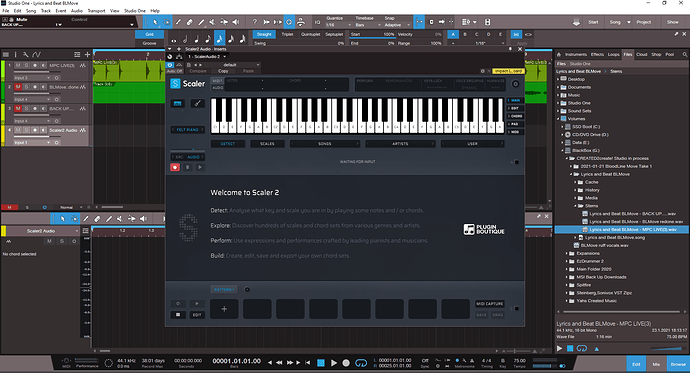The height and width of the screenshot is (373, 690).
Task: Click the Start button in top toolbar
Action: pos(593,22)
